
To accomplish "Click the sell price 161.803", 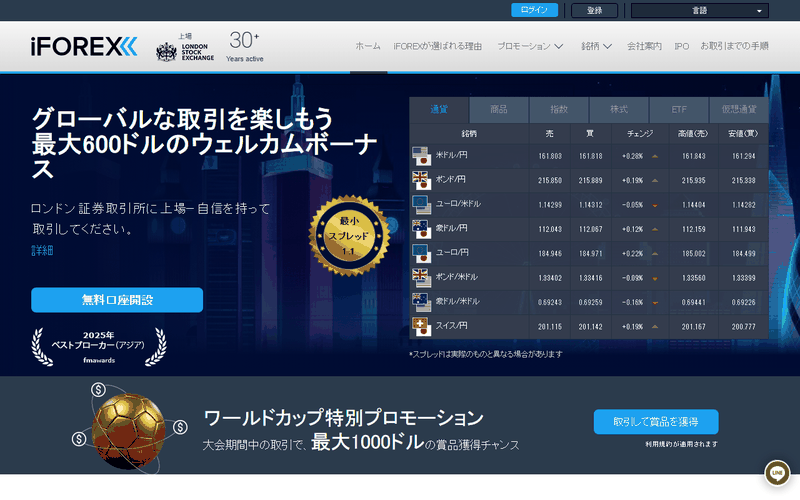I will (x=549, y=156).
